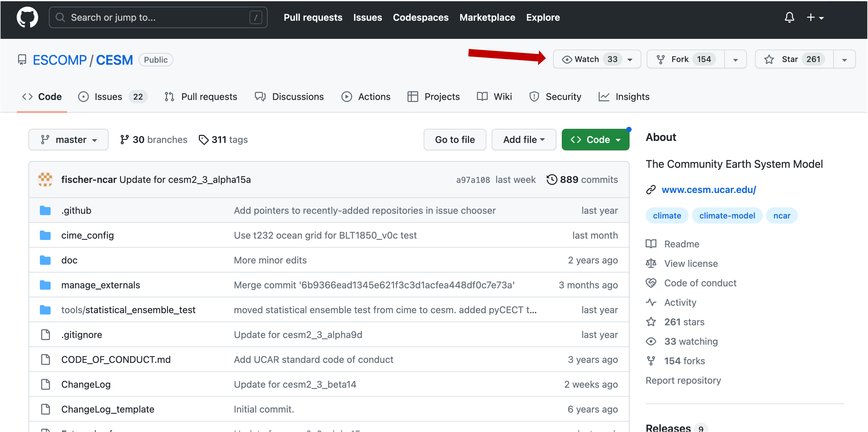This screenshot has height=432, width=868.
Task: Expand the Star lists dropdown caret
Action: pyautogui.click(x=844, y=59)
